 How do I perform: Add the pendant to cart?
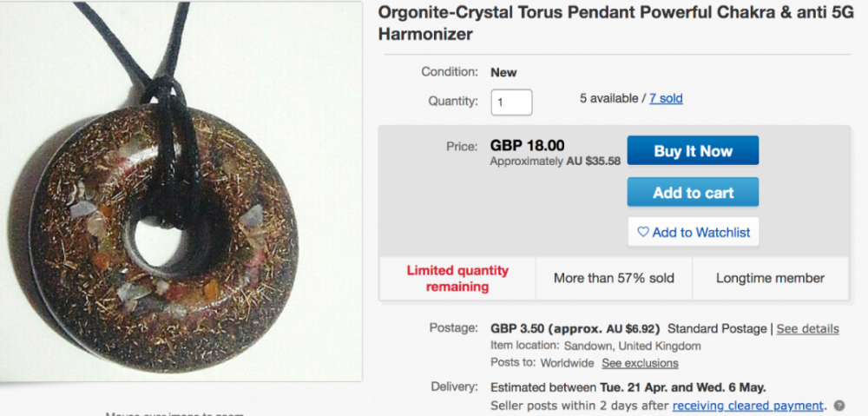coord(693,193)
